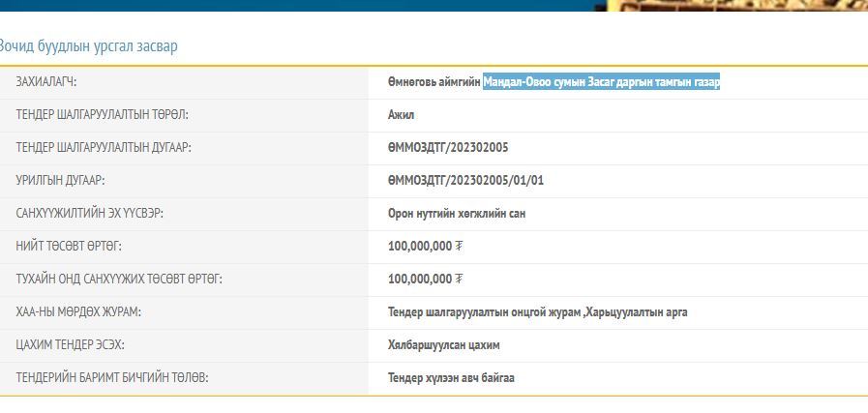Select the 'ТЕНДЕР ШАЛГАРУУЛАЛТЫН ТӨРӨЛ:' label
The width and height of the screenshot is (868, 413).
click(x=102, y=115)
